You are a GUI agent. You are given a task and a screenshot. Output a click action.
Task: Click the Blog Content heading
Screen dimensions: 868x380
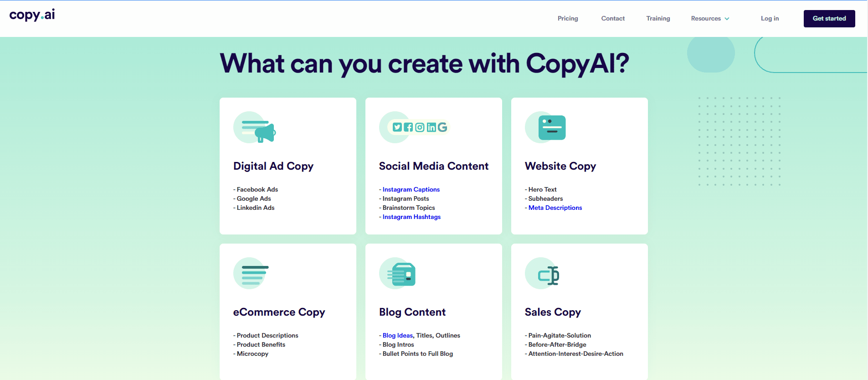412,312
